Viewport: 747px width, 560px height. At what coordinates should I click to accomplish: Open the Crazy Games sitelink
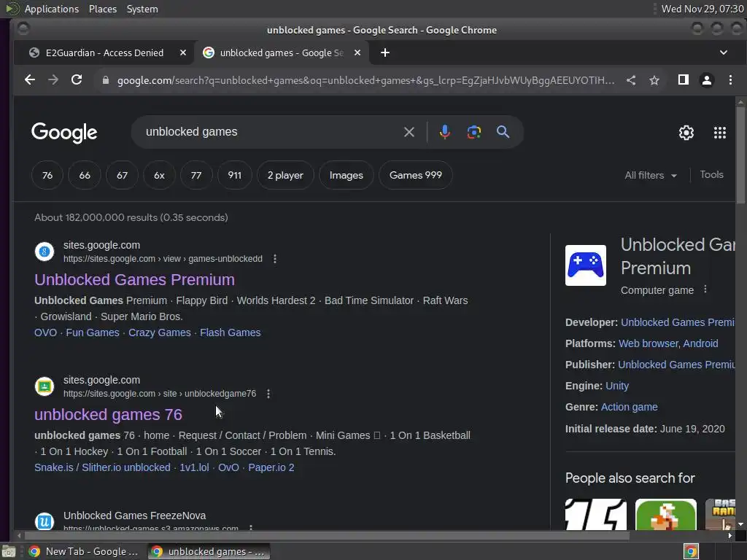coord(160,332)
